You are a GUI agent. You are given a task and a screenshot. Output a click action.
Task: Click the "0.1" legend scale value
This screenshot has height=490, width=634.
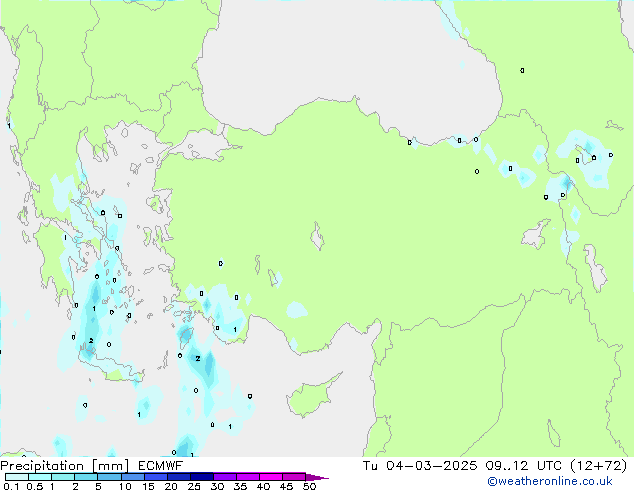[11, 486]
